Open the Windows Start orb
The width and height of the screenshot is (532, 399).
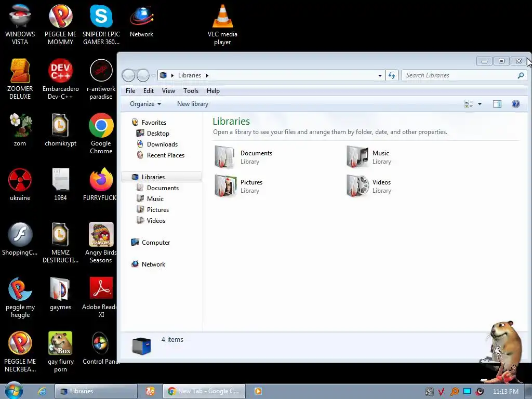[14, 391]
